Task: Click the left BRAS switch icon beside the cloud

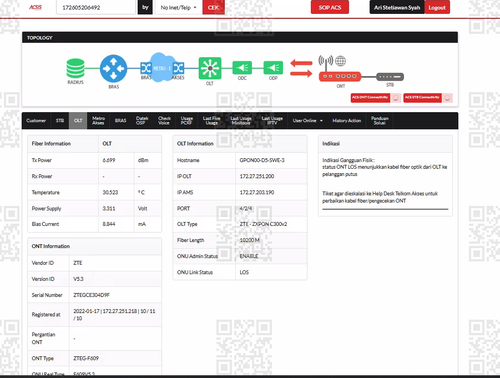Action: tap(146, 68)
